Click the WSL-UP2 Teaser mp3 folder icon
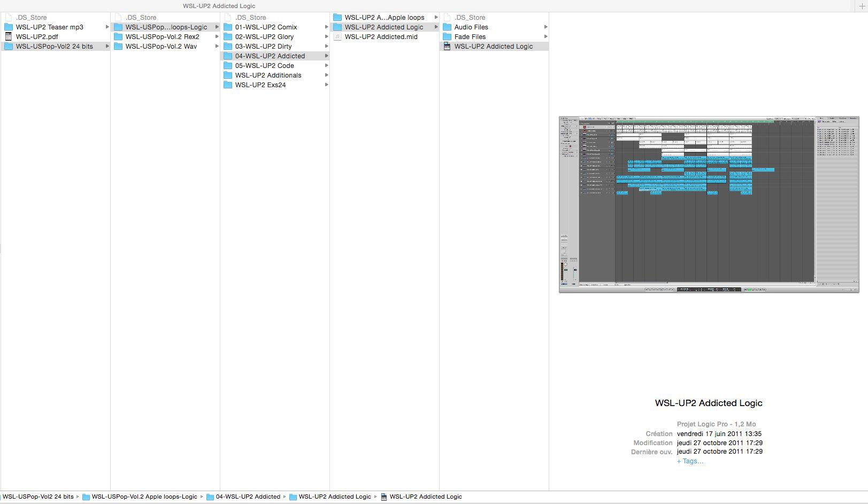The width and height of the screenshot is (868, 504). click(x=9, y=27)
